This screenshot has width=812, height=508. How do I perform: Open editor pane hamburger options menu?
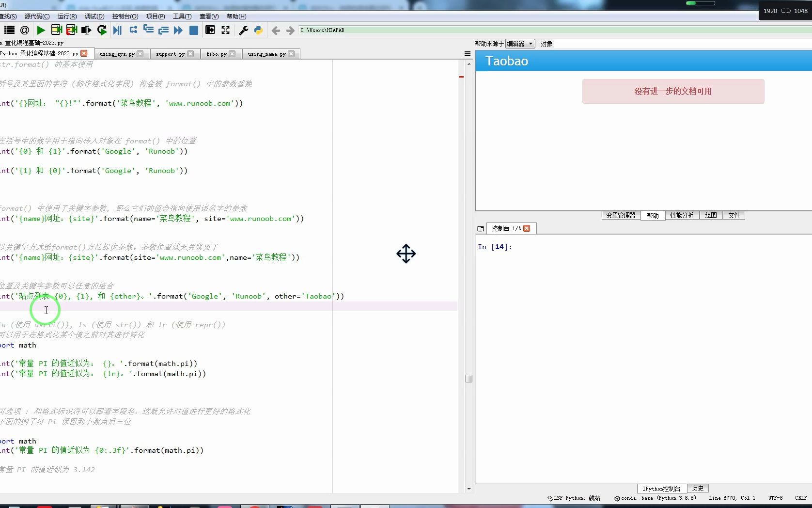[467, 54]
